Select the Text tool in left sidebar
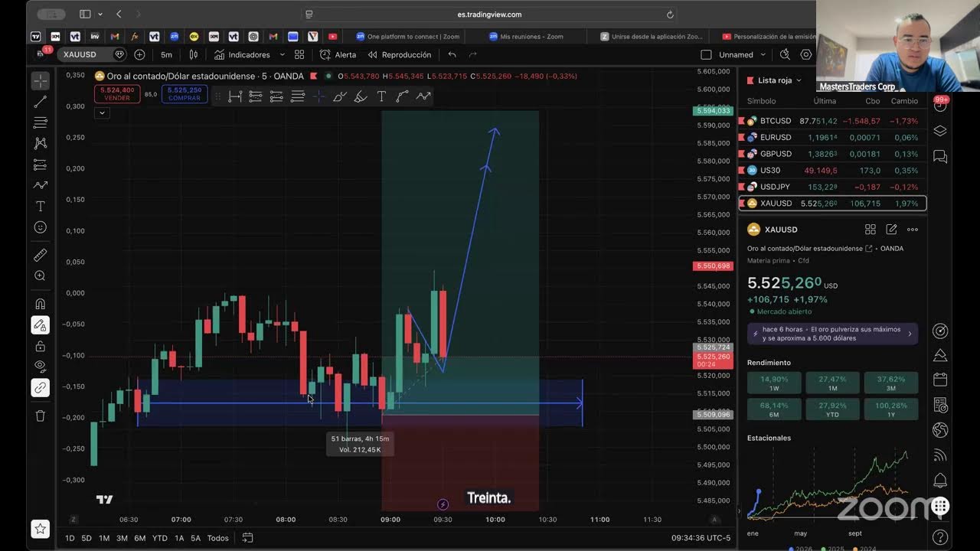This screenshot has width=980, height=551. [41, 207]
